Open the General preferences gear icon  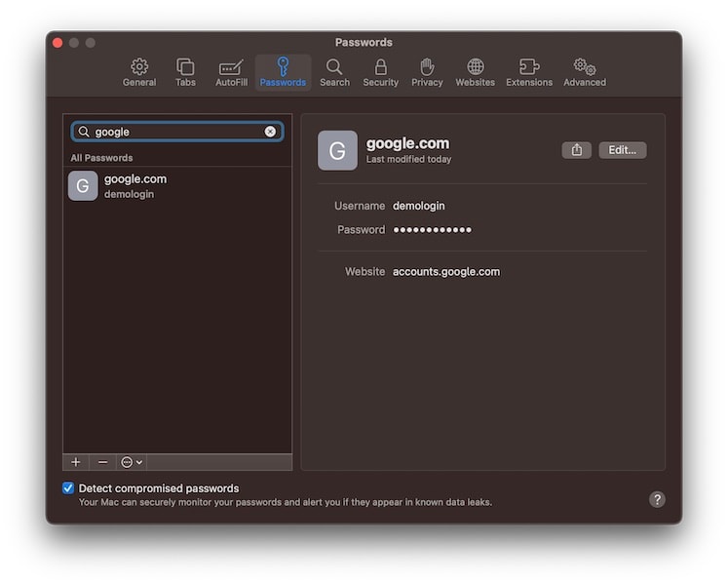click(x=139, y=72)
